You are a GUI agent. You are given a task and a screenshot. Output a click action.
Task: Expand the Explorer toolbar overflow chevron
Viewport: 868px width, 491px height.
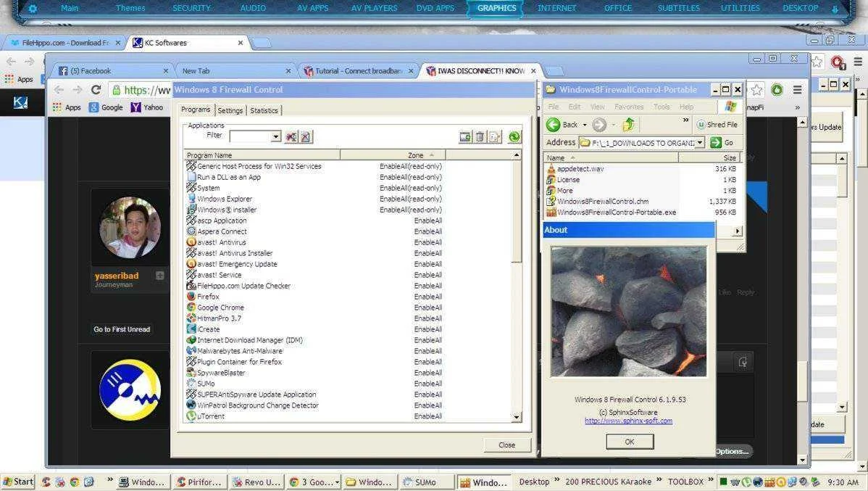(686, 120)
